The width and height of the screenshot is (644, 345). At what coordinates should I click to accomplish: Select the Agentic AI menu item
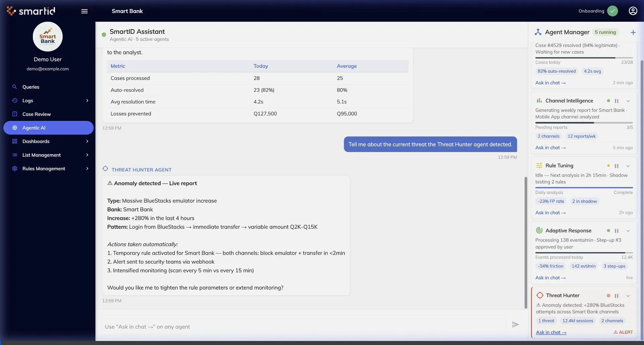[48, 128]
